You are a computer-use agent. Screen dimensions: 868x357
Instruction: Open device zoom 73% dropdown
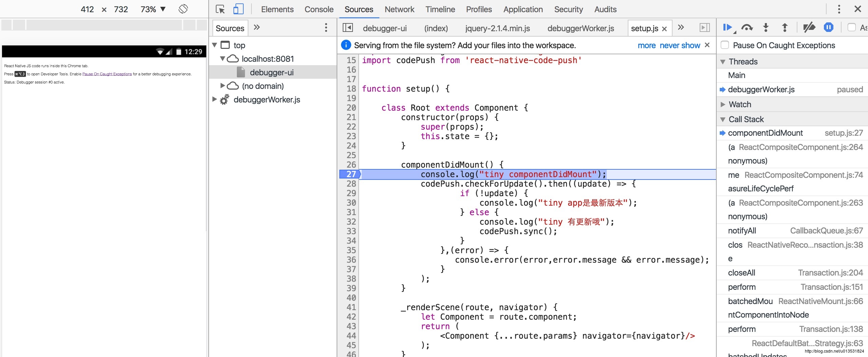coord(153,9)
